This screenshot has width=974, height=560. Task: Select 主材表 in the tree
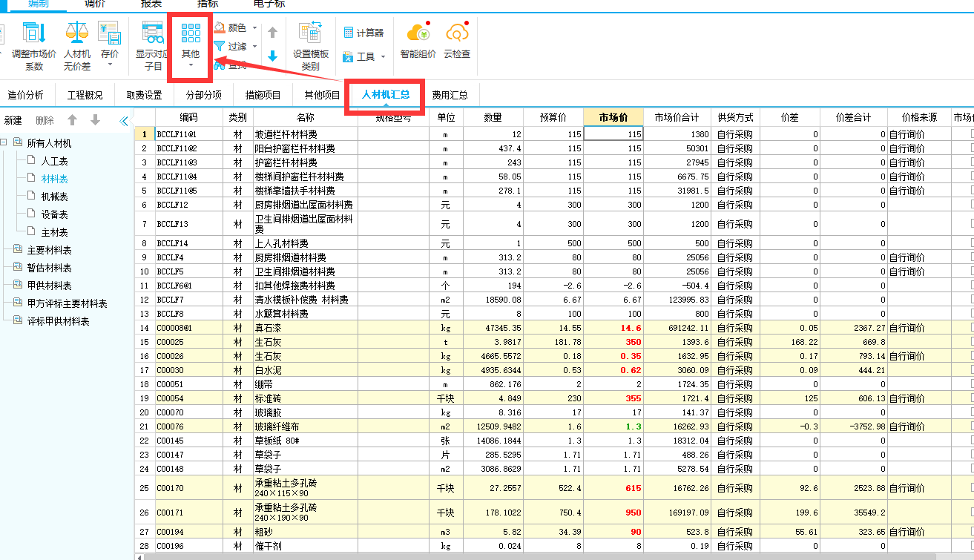55,232
